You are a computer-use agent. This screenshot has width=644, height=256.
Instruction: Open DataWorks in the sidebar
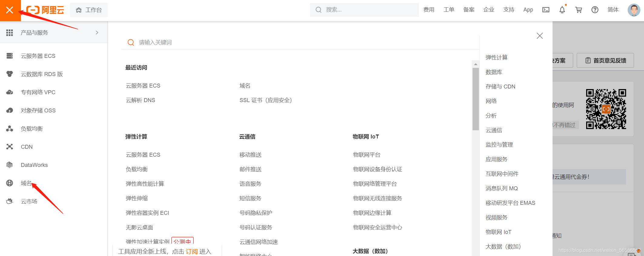coord(34,165)
